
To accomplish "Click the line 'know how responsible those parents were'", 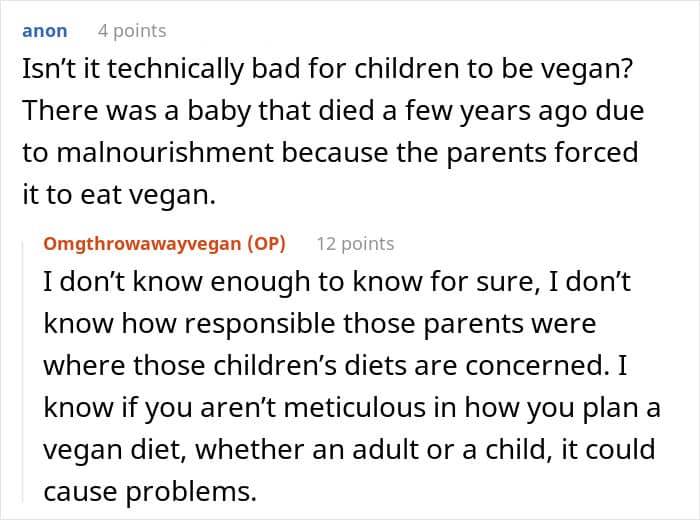I will click(x=319, y=324).
